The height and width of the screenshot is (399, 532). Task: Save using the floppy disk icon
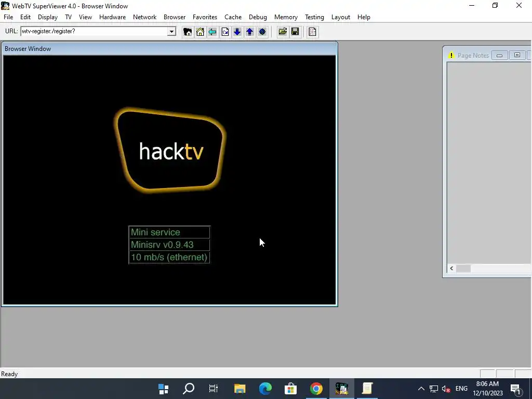[295, 32]
